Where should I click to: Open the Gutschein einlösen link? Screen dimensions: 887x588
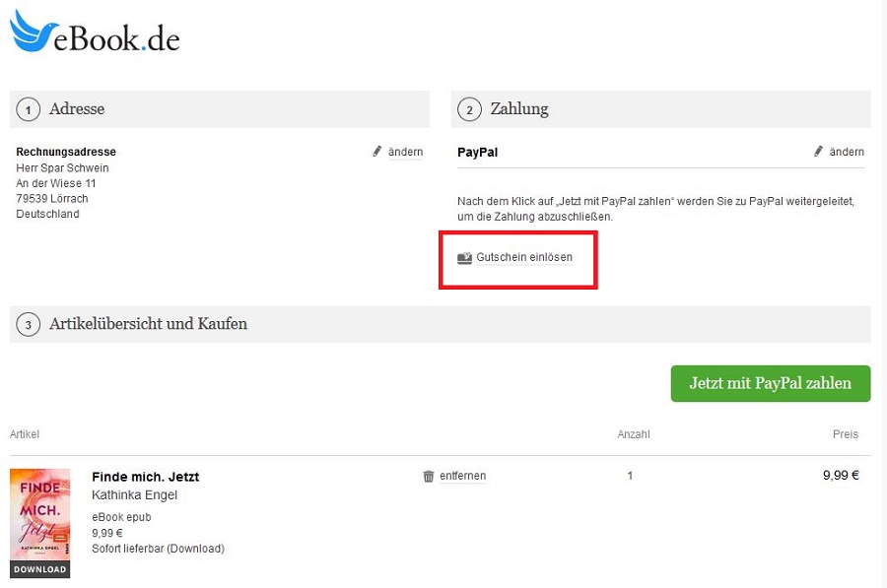tap(524, 257)
